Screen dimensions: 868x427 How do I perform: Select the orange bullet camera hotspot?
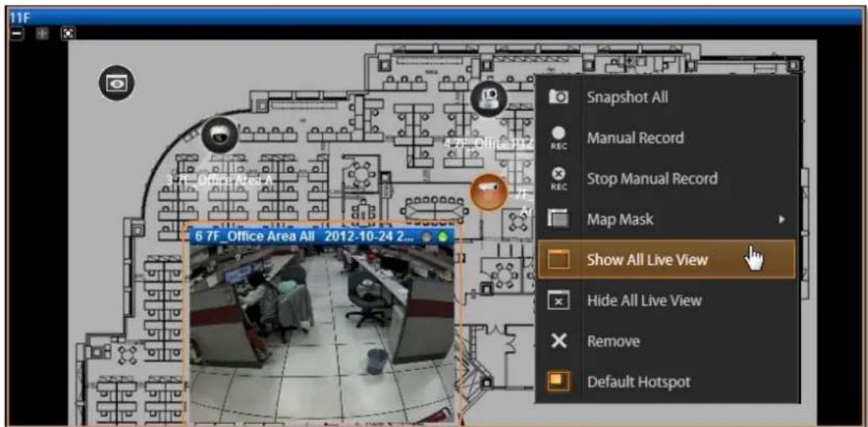(488, 192)
